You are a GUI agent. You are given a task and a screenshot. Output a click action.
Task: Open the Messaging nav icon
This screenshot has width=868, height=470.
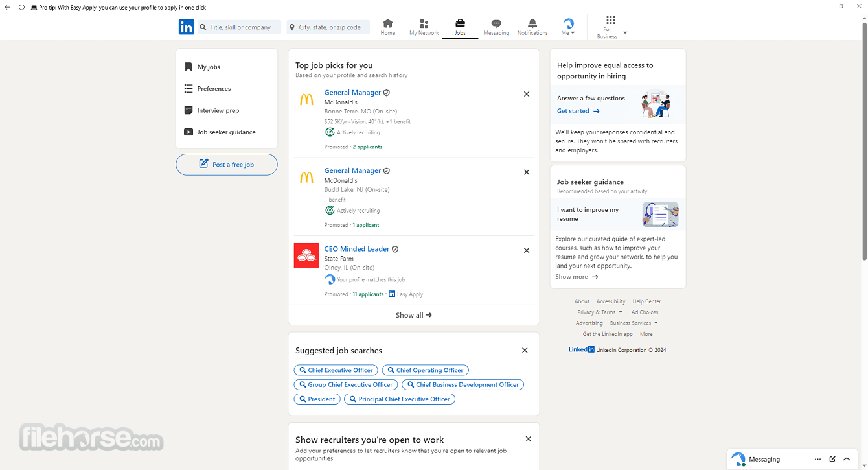[496, 23]
